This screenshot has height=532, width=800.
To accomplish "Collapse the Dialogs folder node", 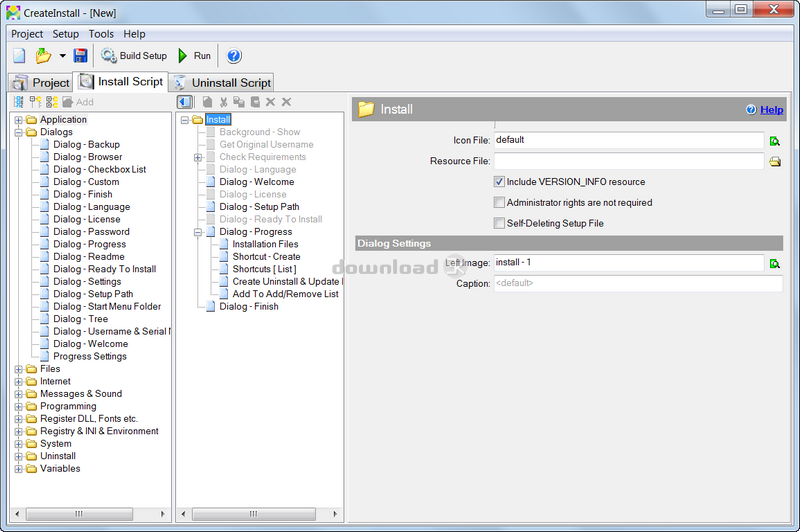I will (18, 133).
